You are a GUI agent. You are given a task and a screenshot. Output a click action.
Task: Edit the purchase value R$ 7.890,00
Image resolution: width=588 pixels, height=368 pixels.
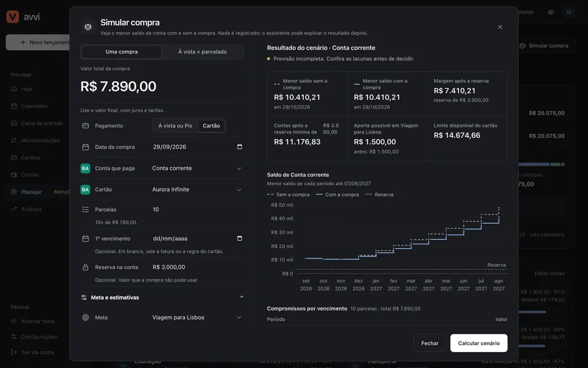tap(118, 86)
